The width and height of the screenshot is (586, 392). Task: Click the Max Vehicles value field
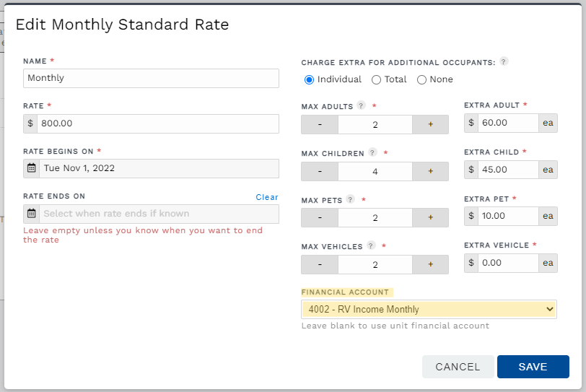375,264
